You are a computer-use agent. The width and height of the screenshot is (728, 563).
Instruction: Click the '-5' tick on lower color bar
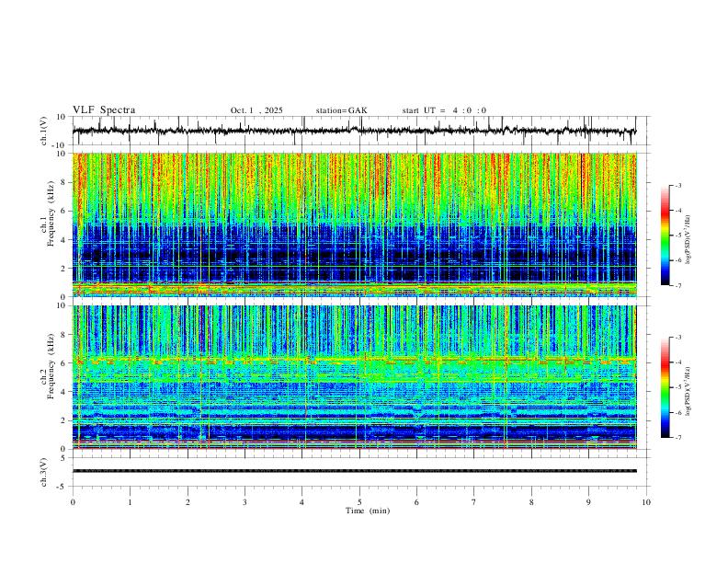point(678,387)
